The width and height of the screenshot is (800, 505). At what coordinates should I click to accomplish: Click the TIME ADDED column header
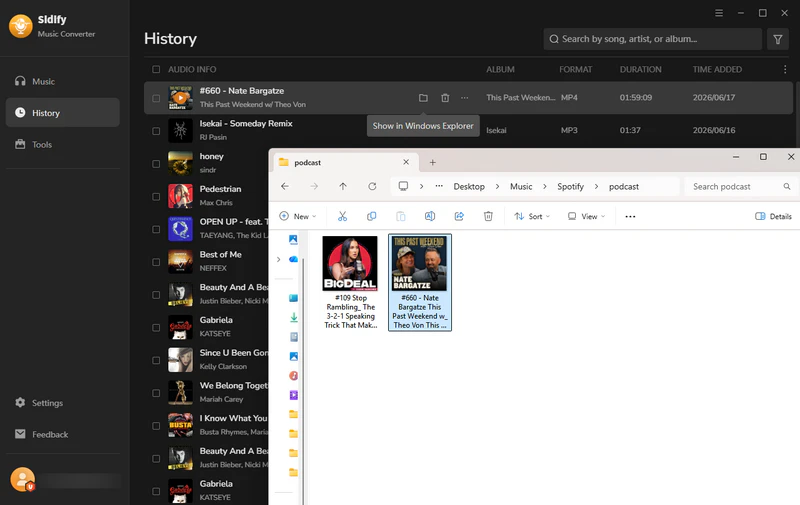[x=717, y=69]
